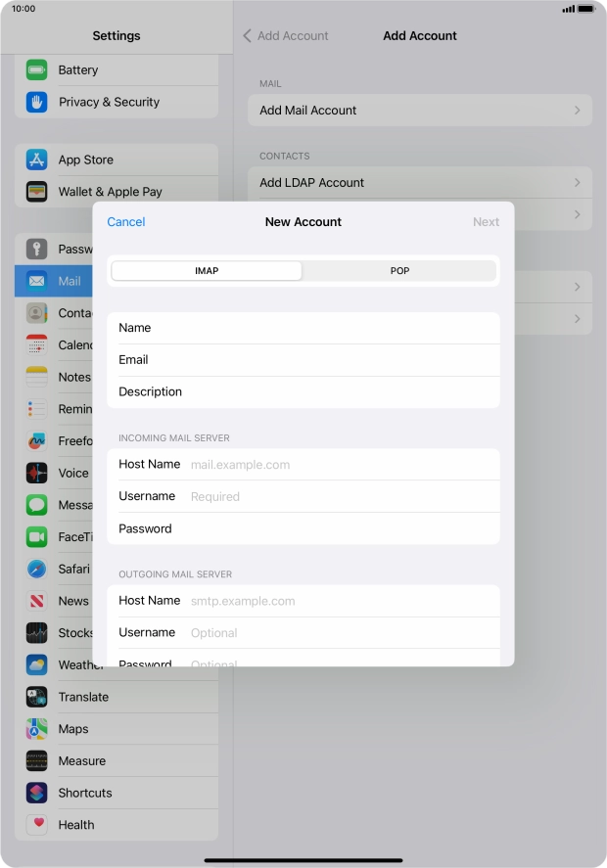Tap the Shortcuts icon
Viewport: 607px width, 868px height.
click(37, 793)
